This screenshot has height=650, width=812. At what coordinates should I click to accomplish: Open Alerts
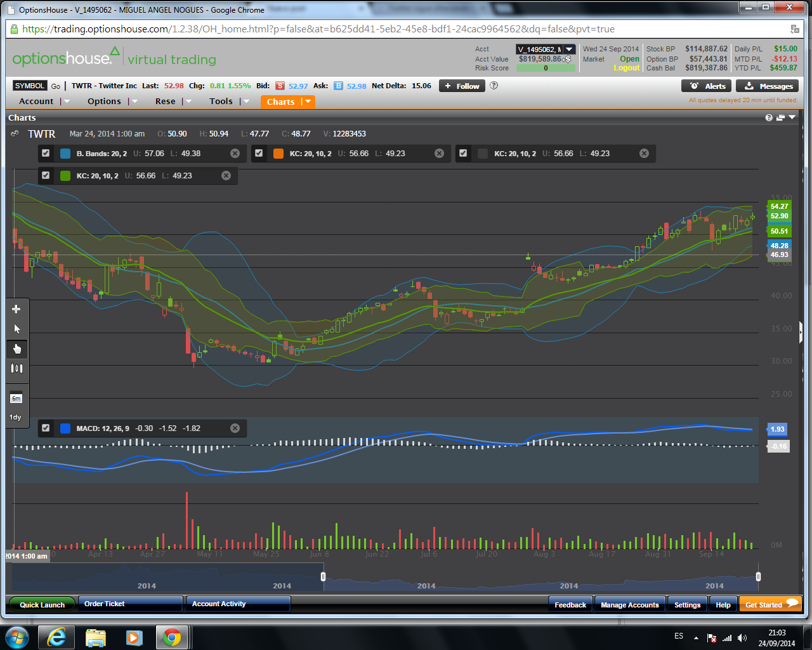[x=707, y=86]
